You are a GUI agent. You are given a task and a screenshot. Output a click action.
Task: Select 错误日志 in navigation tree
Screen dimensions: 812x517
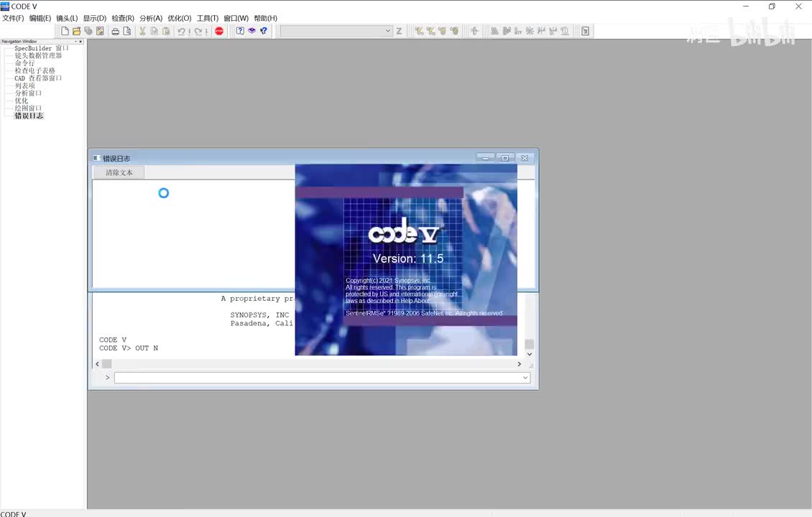(29, 116)
